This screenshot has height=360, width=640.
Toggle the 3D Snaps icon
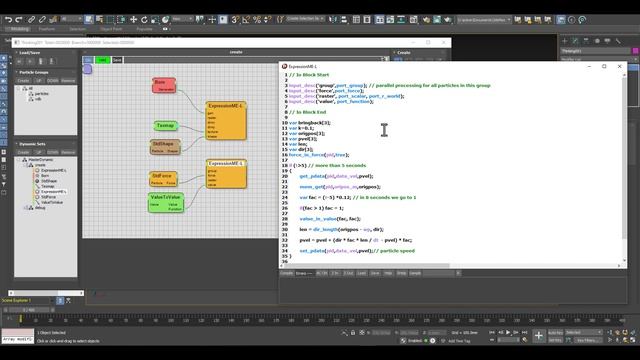pos(235,19)
